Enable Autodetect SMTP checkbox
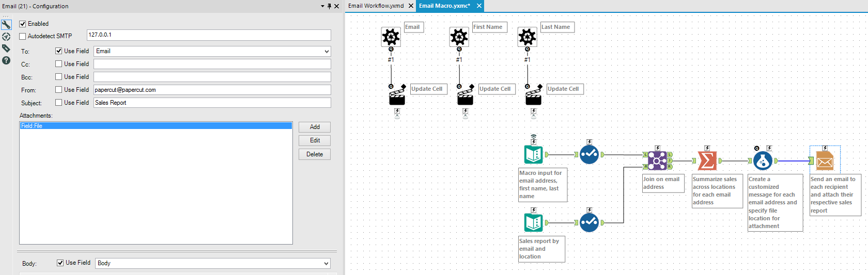This screenshot has width=868, height=275. 23,36
